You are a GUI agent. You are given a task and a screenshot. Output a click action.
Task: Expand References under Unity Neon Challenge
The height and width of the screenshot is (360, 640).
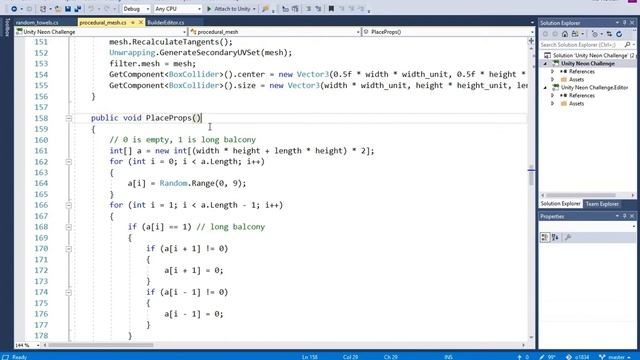click(x=552, y=72)
